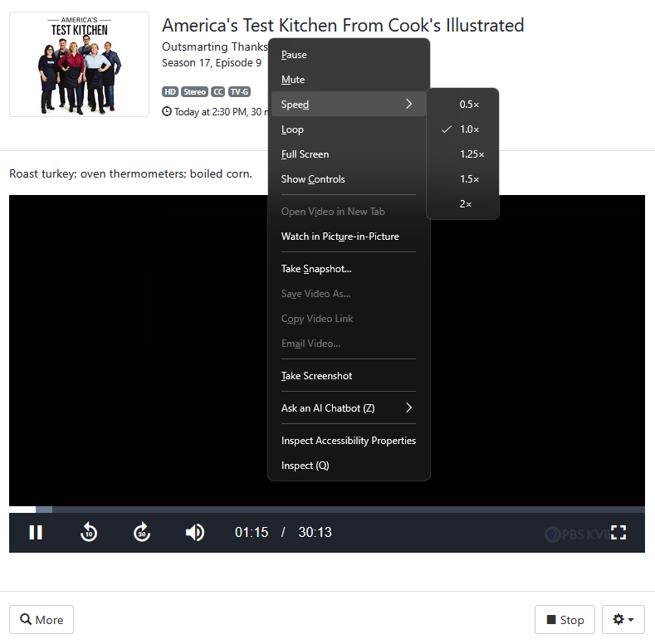Set playback speed to 1.25×
Screen dimensions: 655x644
472,154
